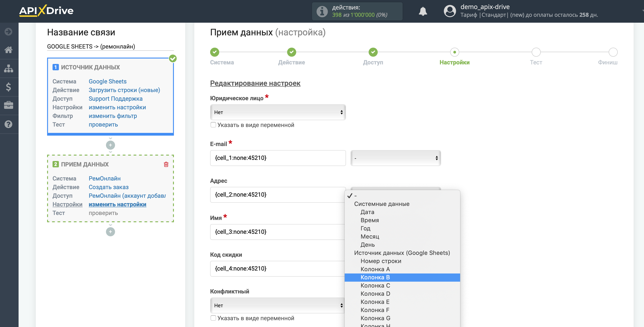Select Время in dropdown list
The image size is (644, 327).
coord(402,220)
